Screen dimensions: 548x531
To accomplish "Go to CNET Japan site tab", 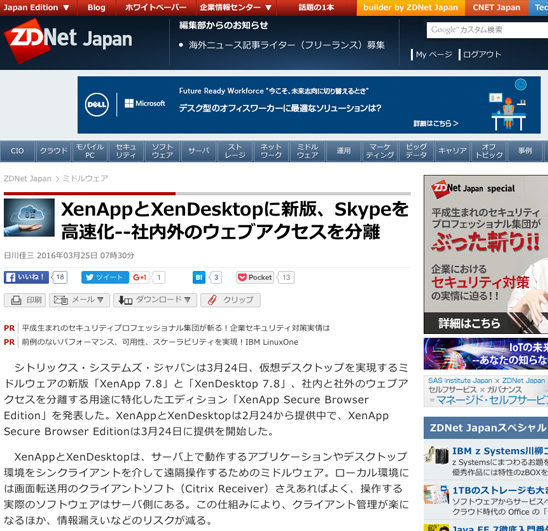I will [496, 7].
